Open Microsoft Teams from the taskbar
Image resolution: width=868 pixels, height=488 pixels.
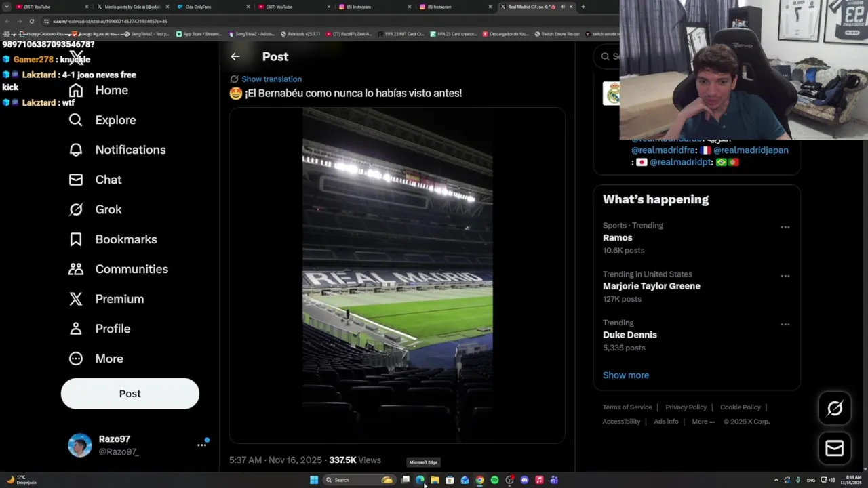554,480
